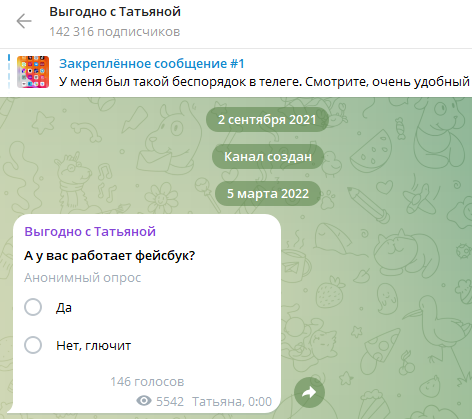Screen dimensions: 472x419
Task: Click the forward share arrow beside the poll
Action: 309,392
